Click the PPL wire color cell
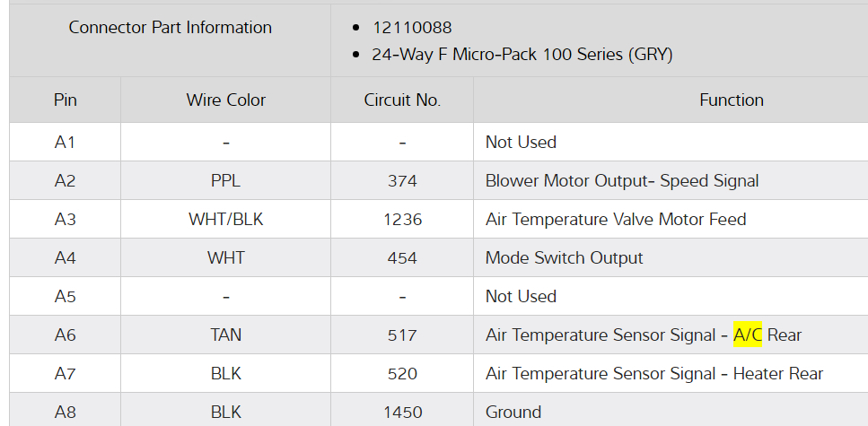The image size is (868, 426). pyautogui.click(x=226, y=180)
